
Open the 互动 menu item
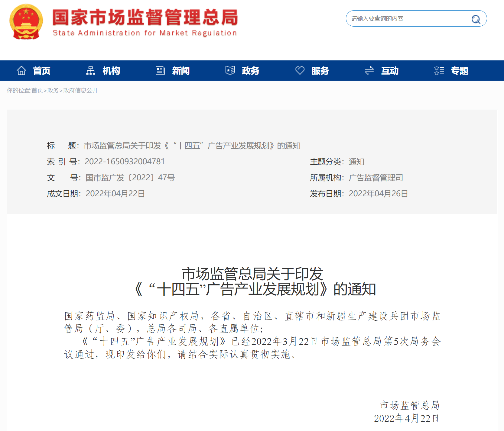390,71
